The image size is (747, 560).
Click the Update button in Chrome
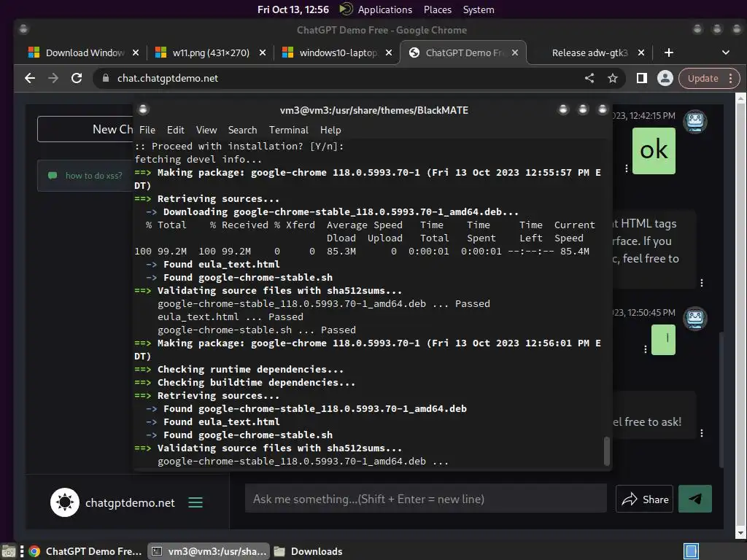coord(703,78)
